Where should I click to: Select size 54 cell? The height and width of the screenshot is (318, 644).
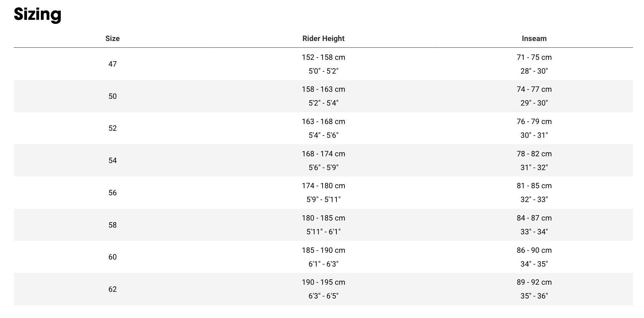point(112,161)
